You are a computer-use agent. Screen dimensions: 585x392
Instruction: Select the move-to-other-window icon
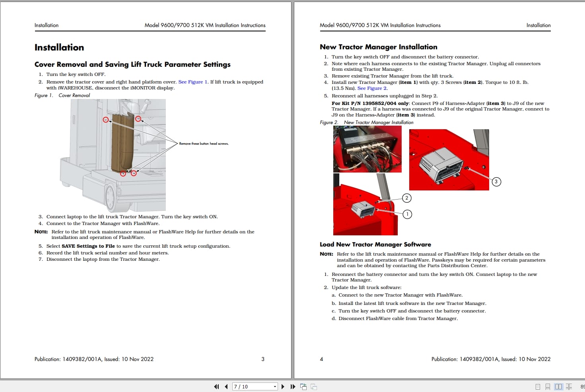pos(314,386)
